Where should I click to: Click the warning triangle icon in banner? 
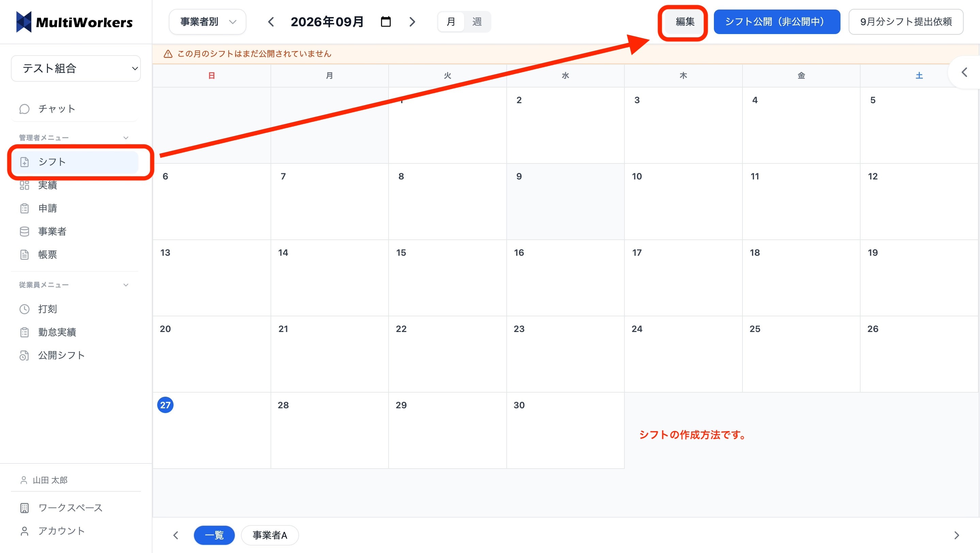pyautogui.click(x=168, y=54)
